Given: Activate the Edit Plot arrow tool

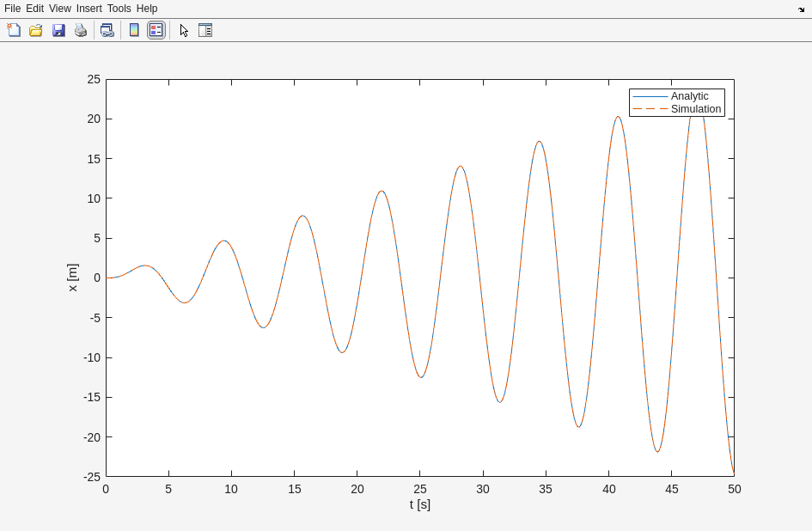Looking at the screenshot, I should click(x=184, y=30).
